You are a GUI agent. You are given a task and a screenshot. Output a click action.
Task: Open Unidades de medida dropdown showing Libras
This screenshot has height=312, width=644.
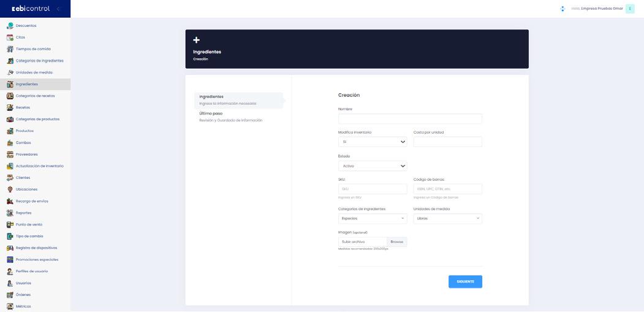[448, 219]
